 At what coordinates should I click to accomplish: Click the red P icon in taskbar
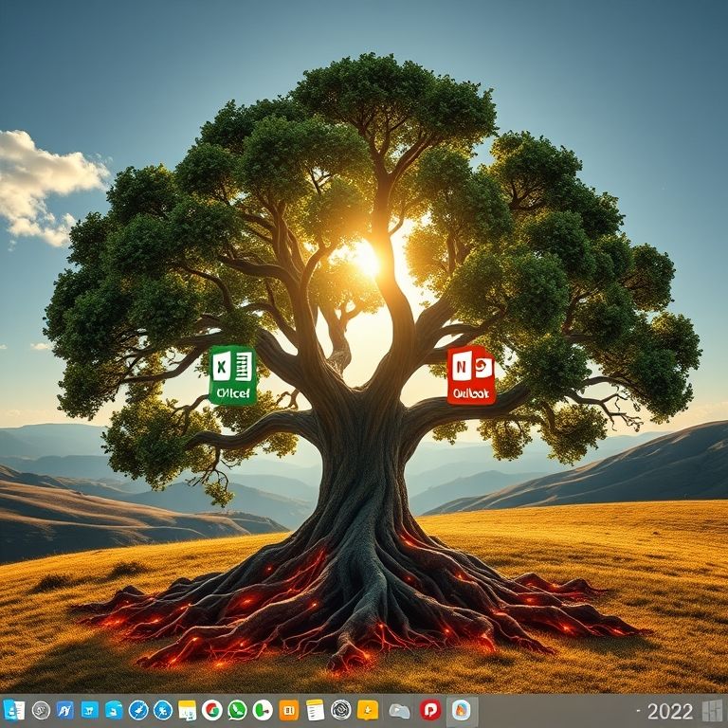coord(431,710)
